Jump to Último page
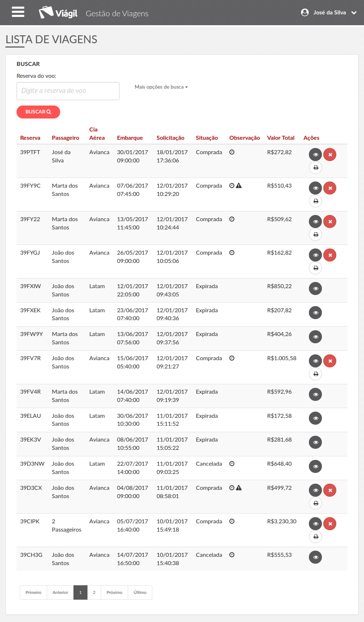Viewport: 364px width, 622px height. [x=140, y=592]
